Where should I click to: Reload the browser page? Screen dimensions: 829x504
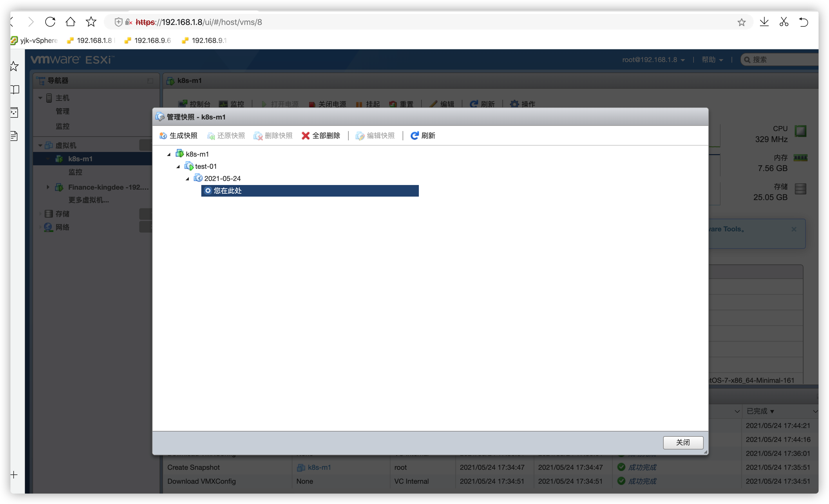(x=50, y=22)
